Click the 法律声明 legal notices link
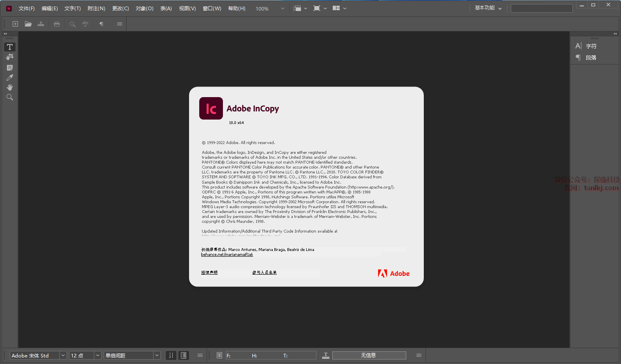 point(209,273)
